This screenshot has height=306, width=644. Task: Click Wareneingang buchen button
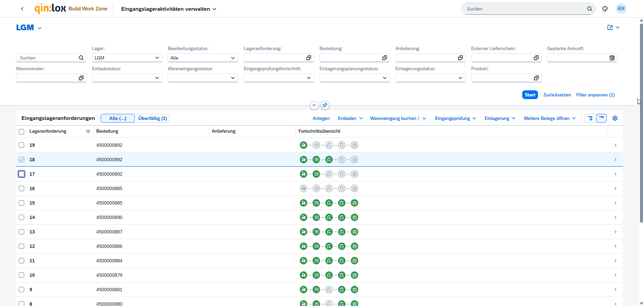(x=393, y=118)
